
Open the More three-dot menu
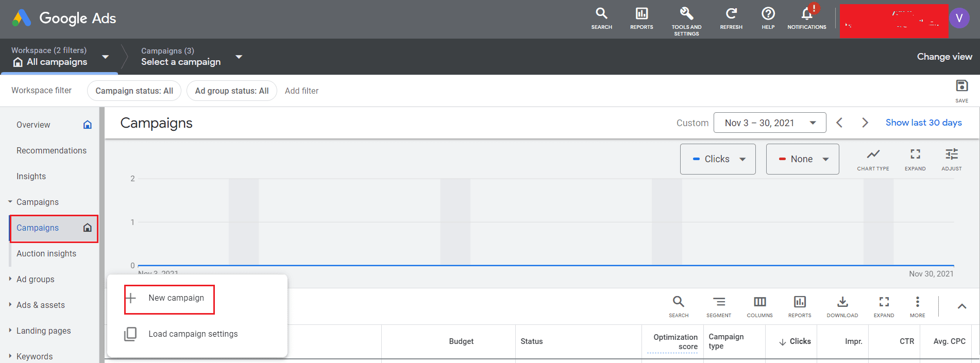tap(917, 302)
